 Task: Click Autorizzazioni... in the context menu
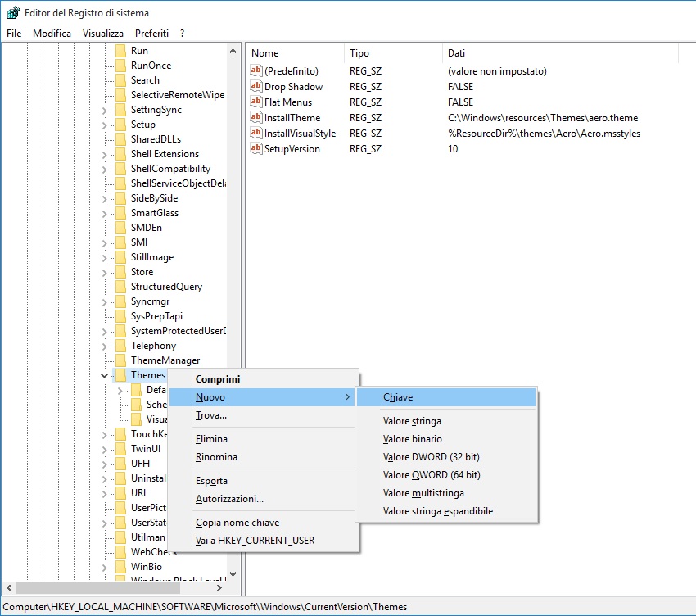click(229, 499)
